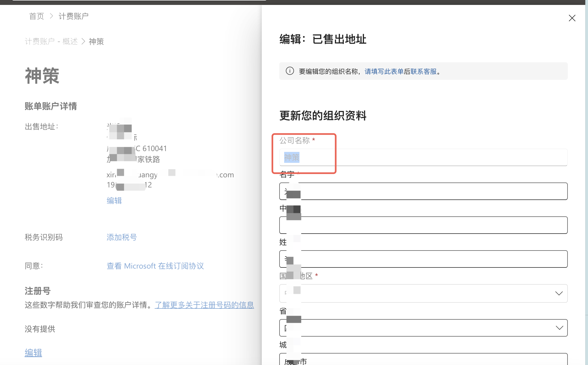Click the city input field
Viewport: 588px width, 365px height.
pyautogui.click(x=423, y=360)
